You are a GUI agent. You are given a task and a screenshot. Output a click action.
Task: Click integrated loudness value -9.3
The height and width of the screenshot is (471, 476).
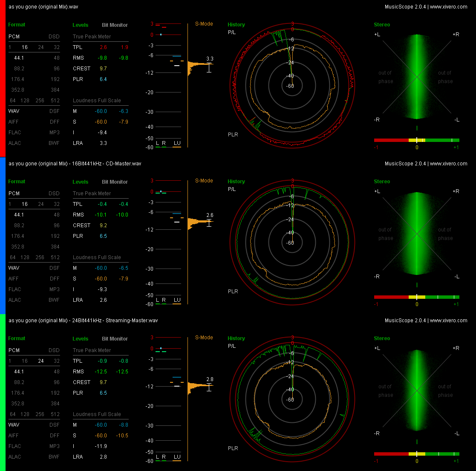102,289
